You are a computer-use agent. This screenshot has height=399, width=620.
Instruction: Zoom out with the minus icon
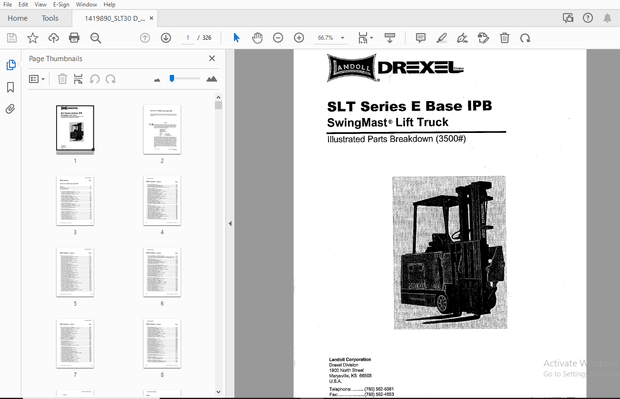(278, 38)
